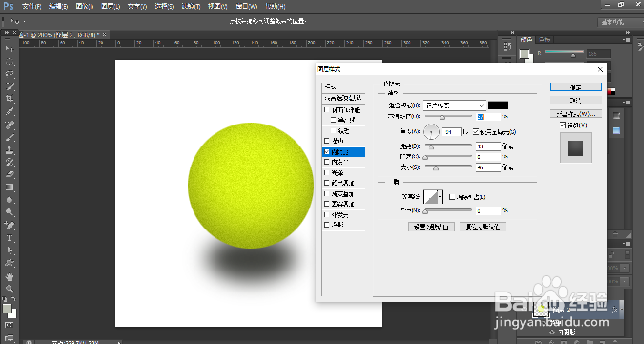Select the Brush tool
The image size is (644, 344).
[x=9, y=137]
